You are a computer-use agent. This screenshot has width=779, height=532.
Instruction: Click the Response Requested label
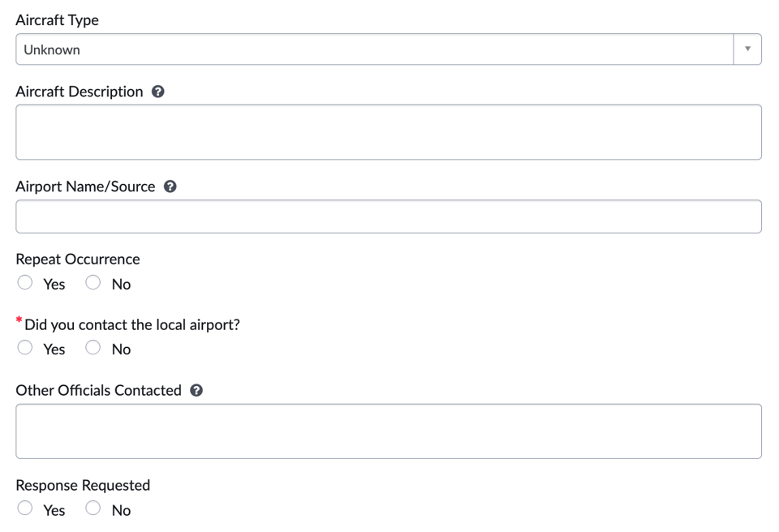point(83,486)
